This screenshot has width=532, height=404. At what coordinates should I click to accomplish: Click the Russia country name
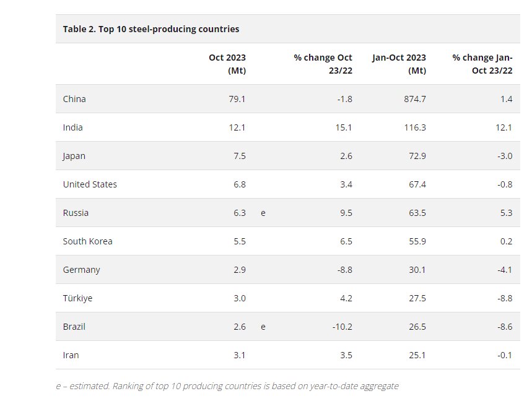tap(76, 213)
